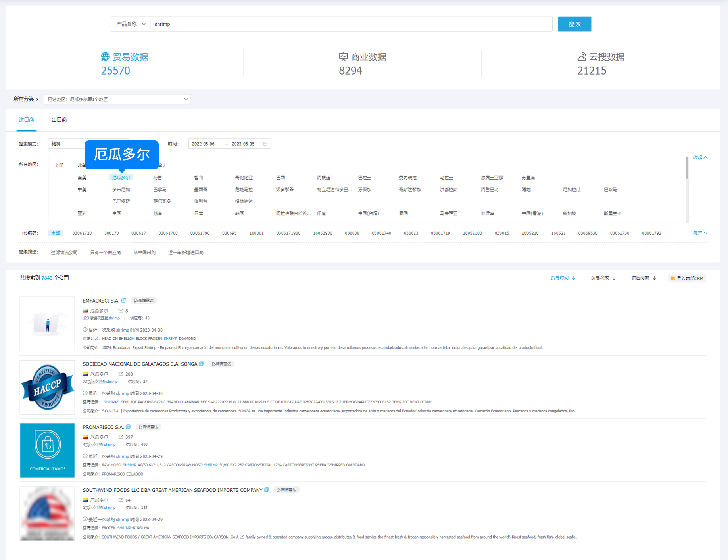Viewport: 728px width, 560px height.
Task: Open the calendar icon in the date range
Action: 265,144
